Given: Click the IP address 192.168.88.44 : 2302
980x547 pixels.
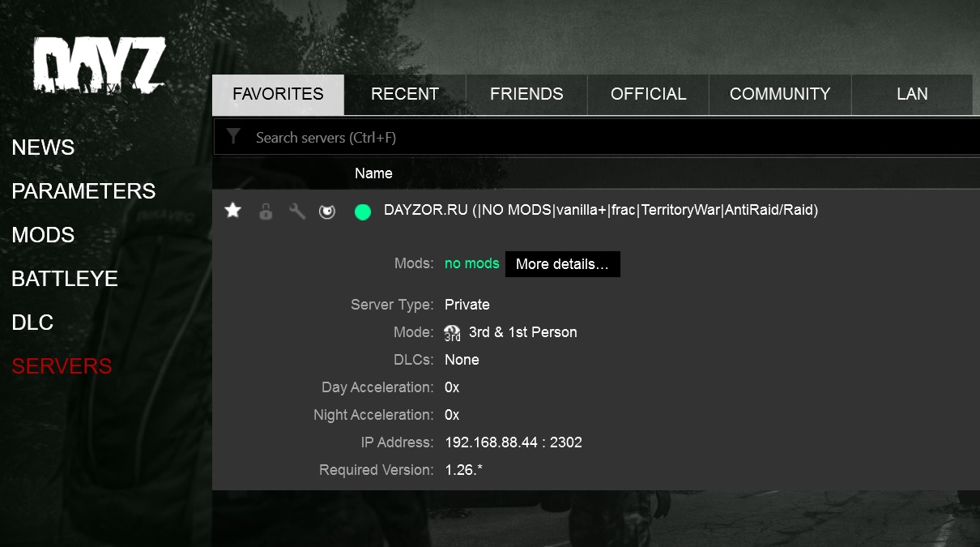Looking at the screenshot, I should pos(513,442).
